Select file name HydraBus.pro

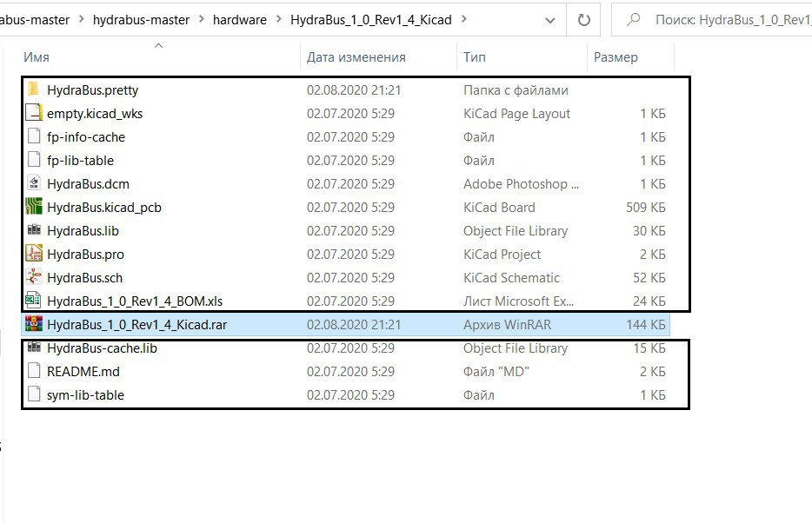tap(85, 254)
